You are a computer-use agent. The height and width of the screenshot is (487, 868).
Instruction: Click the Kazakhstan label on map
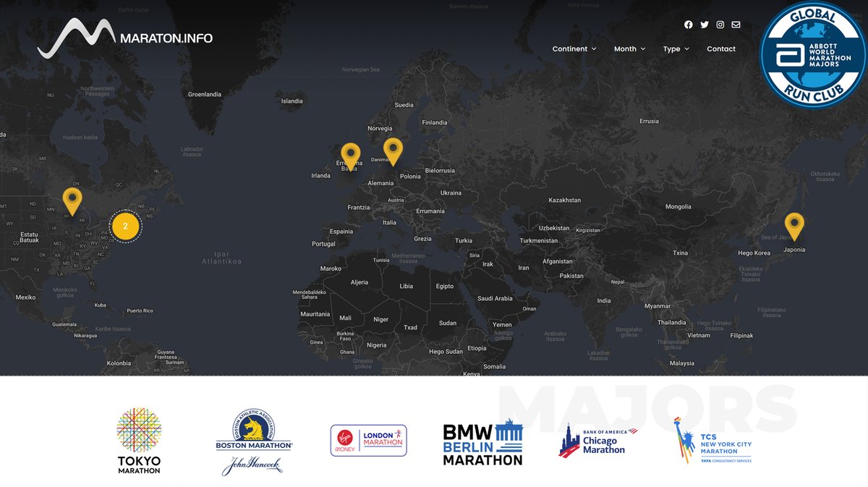565,200
